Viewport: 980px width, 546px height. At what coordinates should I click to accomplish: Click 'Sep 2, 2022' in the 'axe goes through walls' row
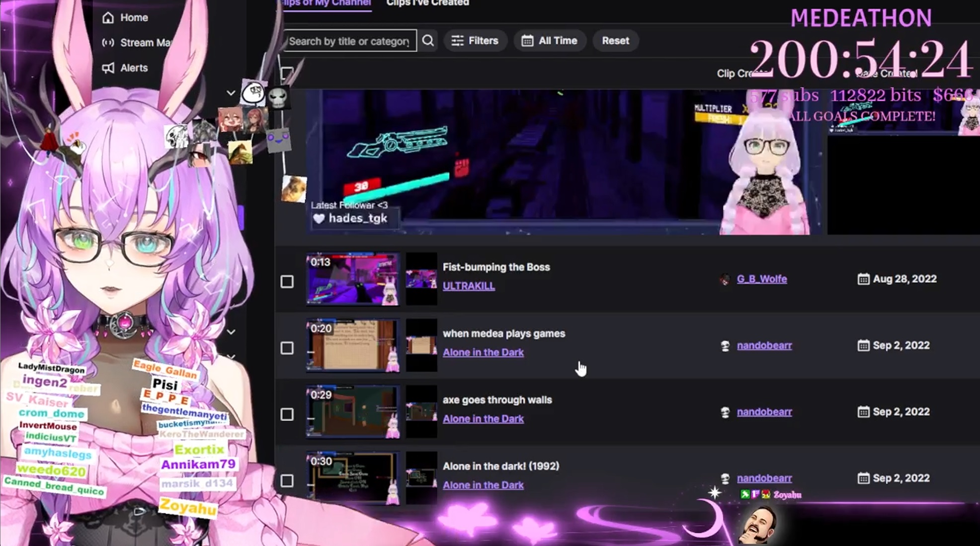[901, 412]
